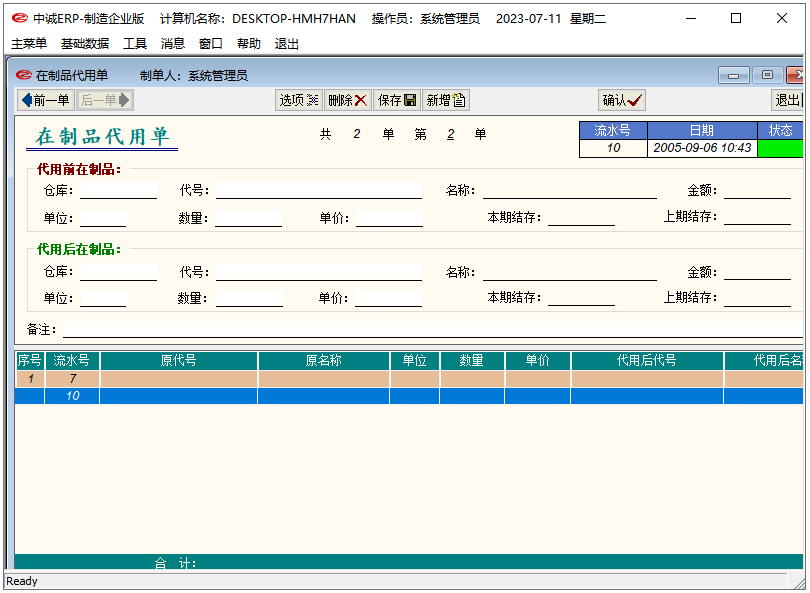Click 退出 in the menu bar
This screenshot has height=593, width=810.
pyautogui.click(x=287, y=43)
